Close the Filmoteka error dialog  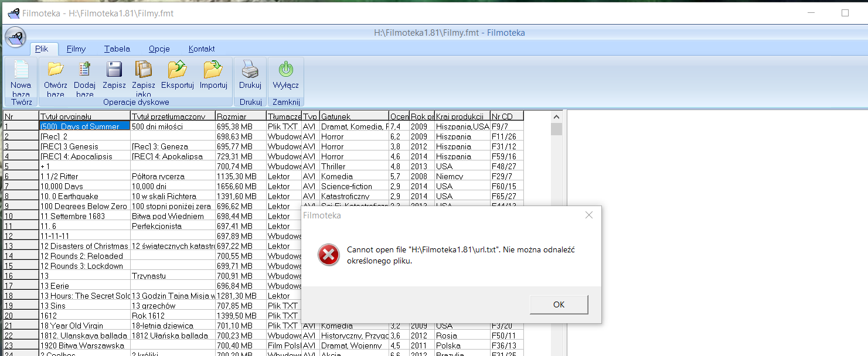pyautogui.click(x=589, y=215)
